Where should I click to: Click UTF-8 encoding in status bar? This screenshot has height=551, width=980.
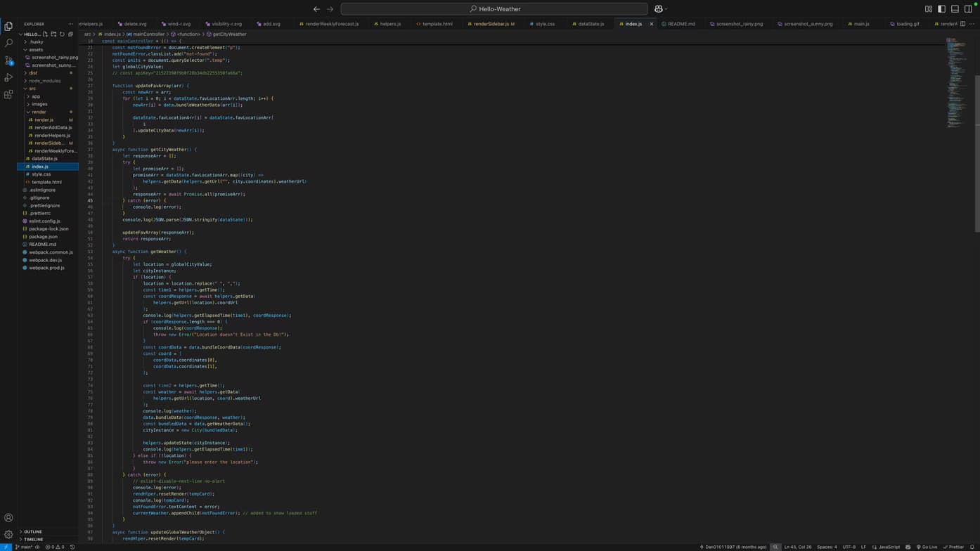coord(849,547)
